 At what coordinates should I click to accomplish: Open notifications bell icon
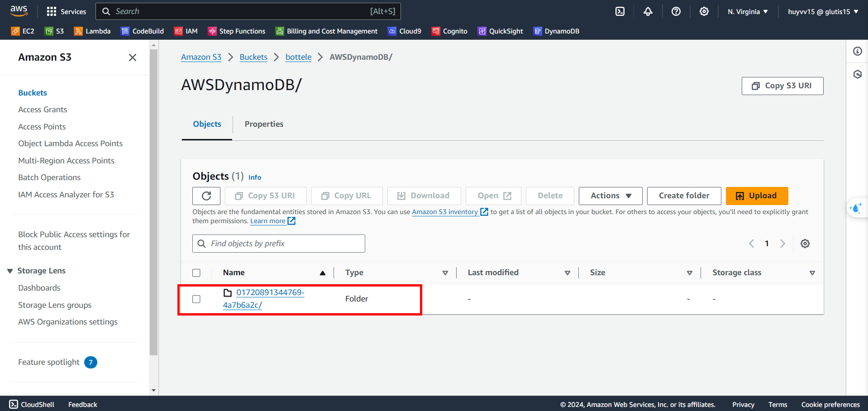pos(648,11)
